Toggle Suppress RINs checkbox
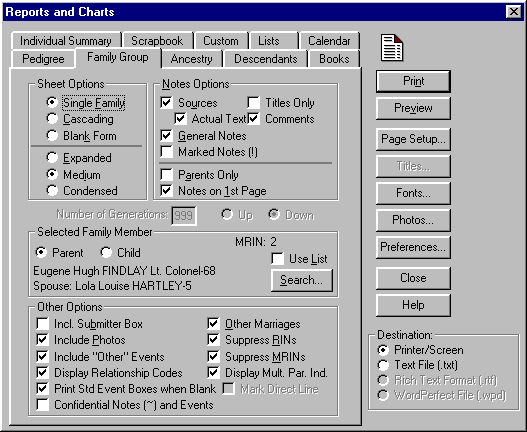 coord(213,340)
